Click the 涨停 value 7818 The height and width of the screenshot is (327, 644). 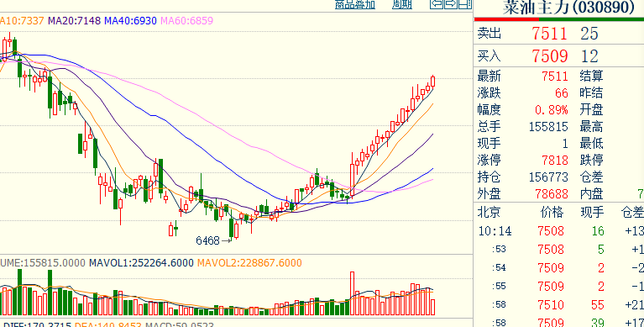point(555,160)
